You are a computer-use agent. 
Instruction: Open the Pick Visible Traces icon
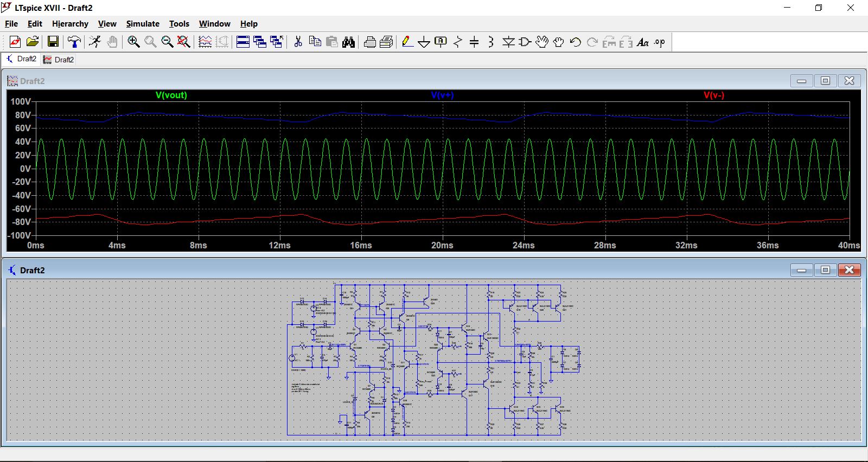click(x=205, y=42)
